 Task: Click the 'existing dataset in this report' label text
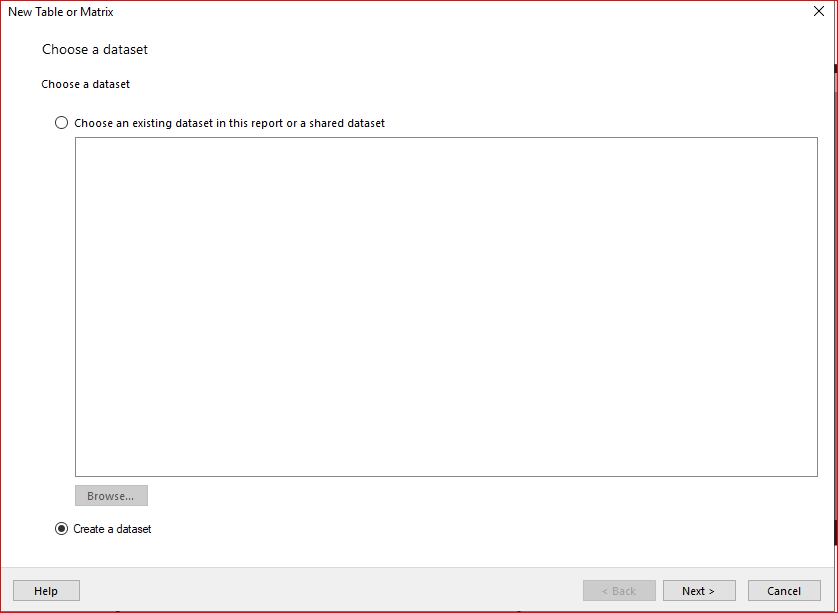(x=229, y=123)
